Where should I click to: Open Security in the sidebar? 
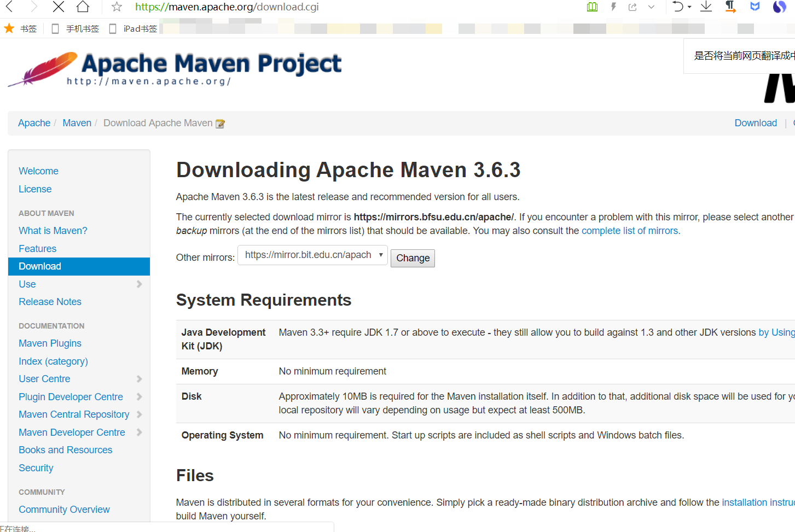coord(36,468)
